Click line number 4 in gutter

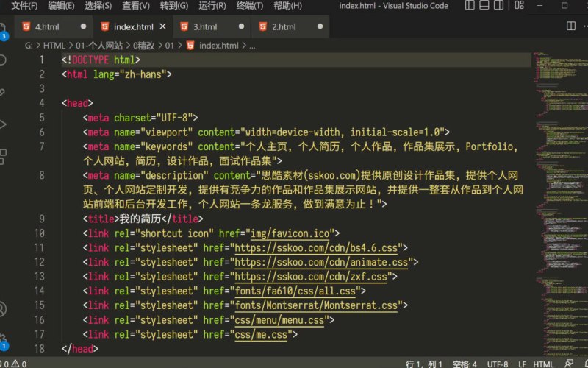(42, 103)
